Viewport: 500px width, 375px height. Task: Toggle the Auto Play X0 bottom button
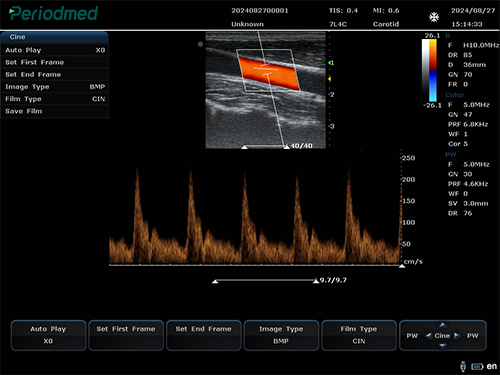[x=49, y=335]
